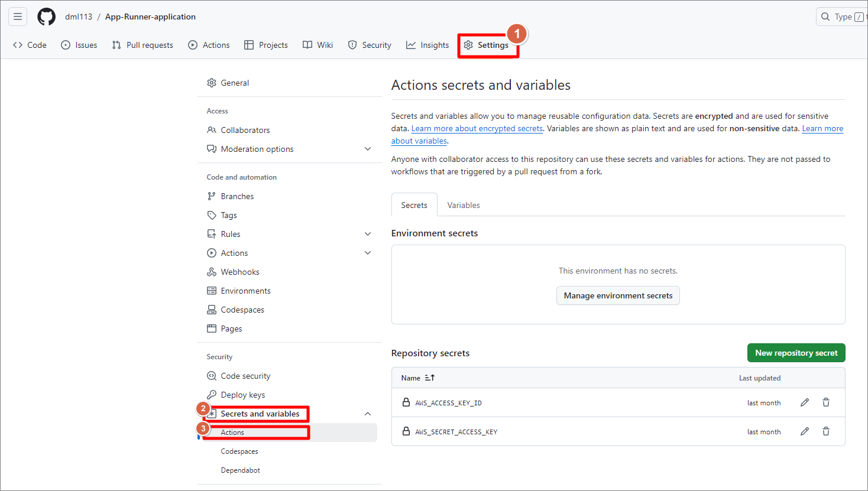Edit the AWS_SECRET_ACCESS_KEY pencil icon

click(805, 431)
